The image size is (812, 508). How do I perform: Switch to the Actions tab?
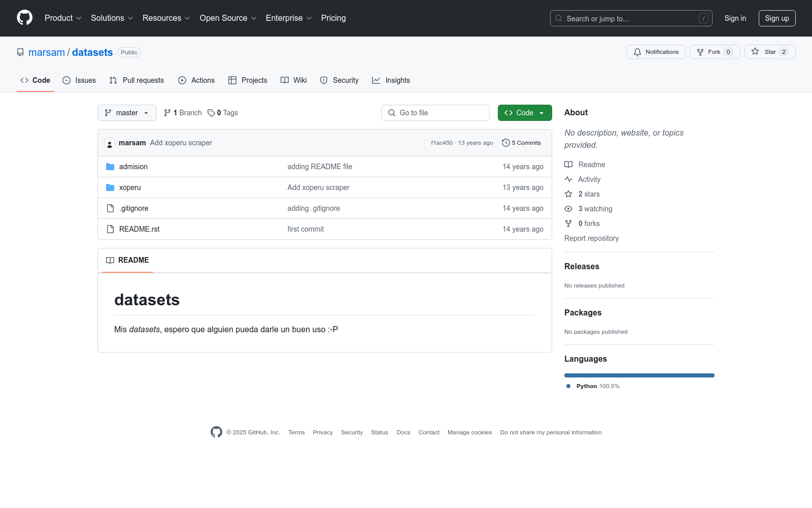(196, 80)
